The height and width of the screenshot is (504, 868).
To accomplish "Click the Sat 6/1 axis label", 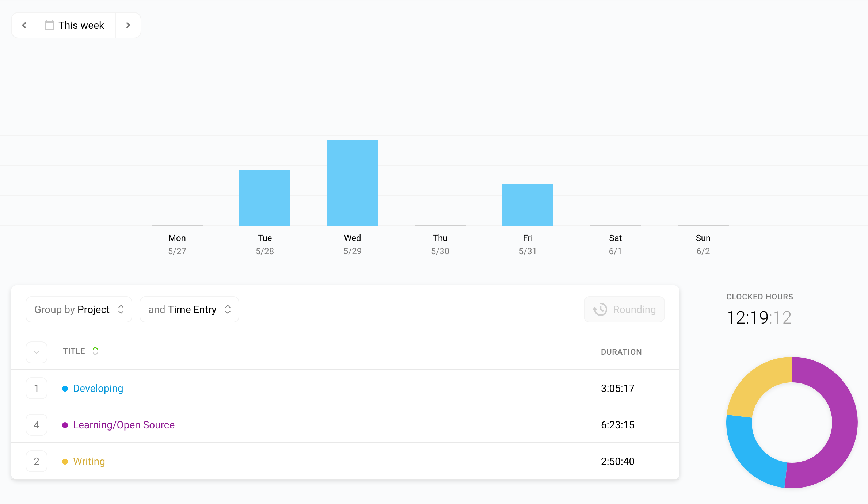I will click(616, 244).
